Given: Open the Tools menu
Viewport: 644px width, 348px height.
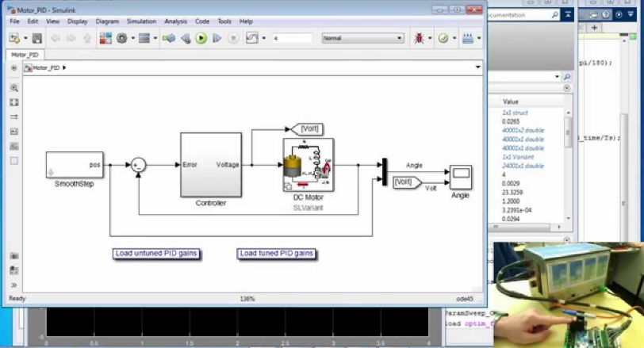Looking at the screenshot, I should point(224,21).
